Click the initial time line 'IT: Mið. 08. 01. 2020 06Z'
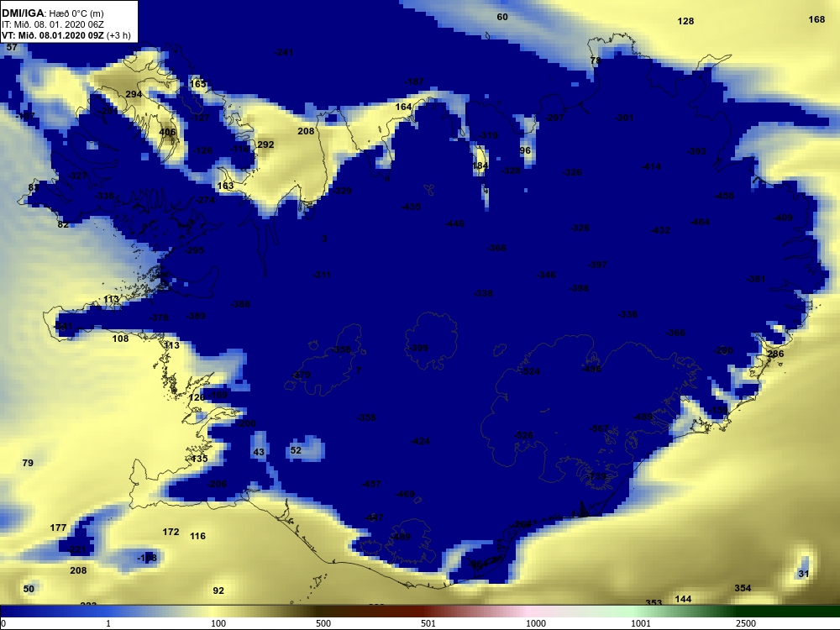Screen dimensions: 840x630 (52, 24)
